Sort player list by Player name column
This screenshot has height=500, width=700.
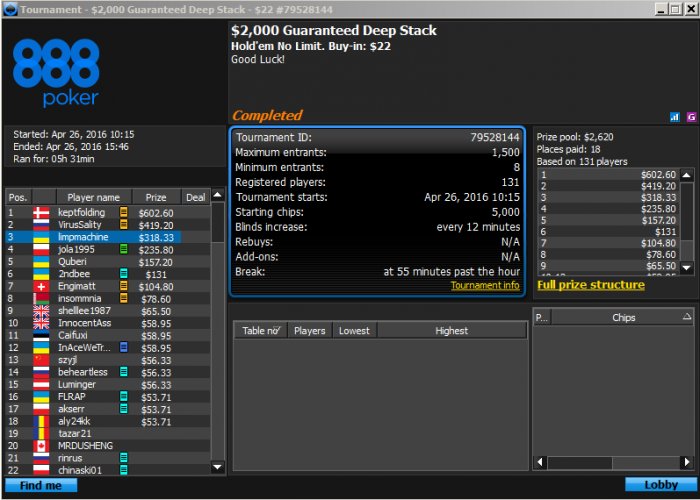[x=93, y=198]
